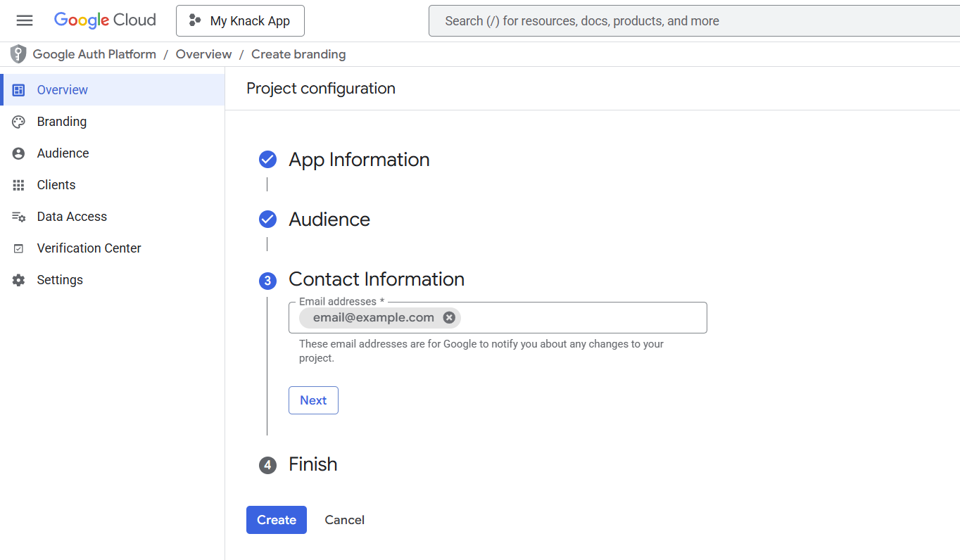The width and height of the screenshot is (960, 560).
Task: Click the Branding palette icon
Action: coord(19,122)
